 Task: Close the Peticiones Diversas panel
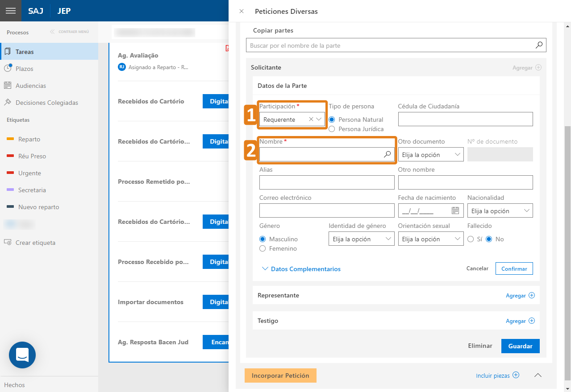tap(242, 11)
